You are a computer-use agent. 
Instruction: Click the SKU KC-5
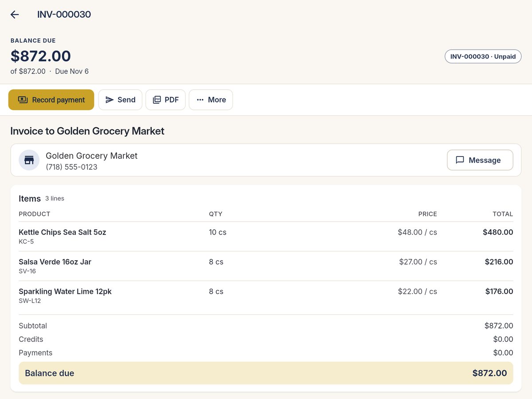[26, 242]
